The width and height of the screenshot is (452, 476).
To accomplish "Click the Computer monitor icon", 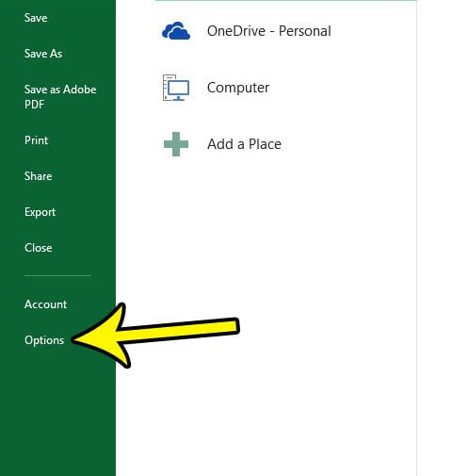I will [x=176, y=88].
